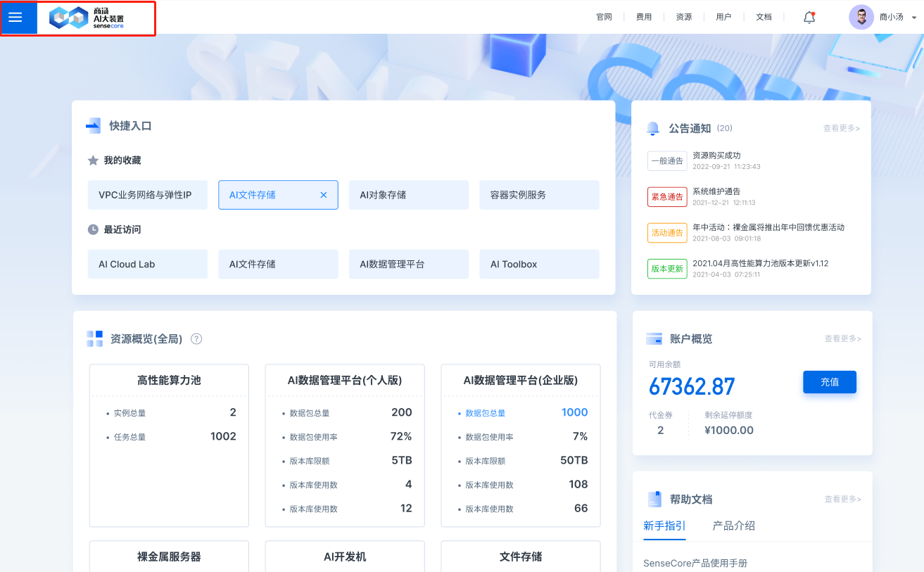Open the 系统维护通告 announcement
The image size is (924, 572).
tap(716, 191)
